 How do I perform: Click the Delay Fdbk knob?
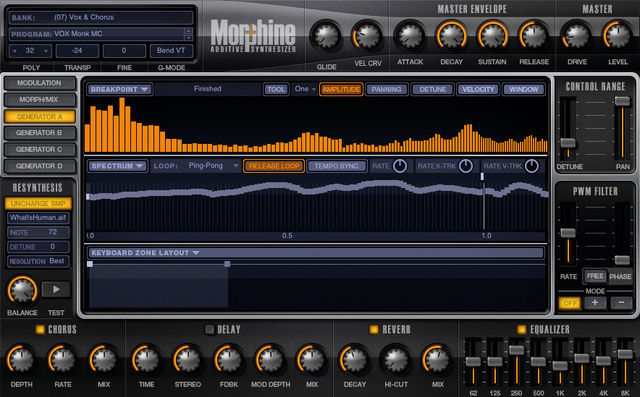(229, 359)
